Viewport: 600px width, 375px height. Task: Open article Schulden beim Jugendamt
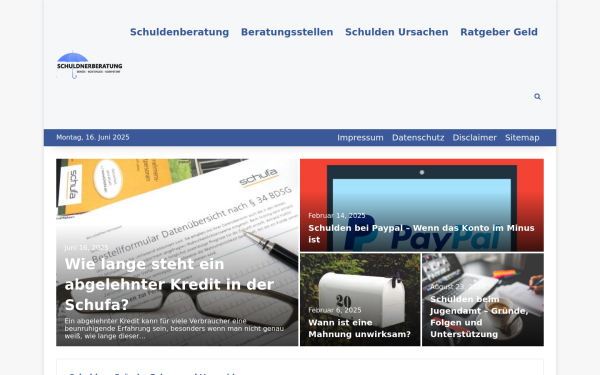click(479, 317)
